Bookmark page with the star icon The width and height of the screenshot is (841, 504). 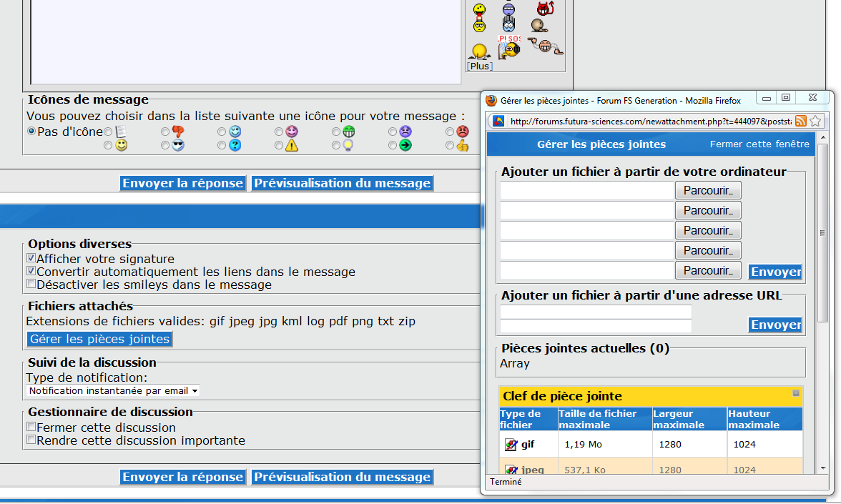point(816,122)
